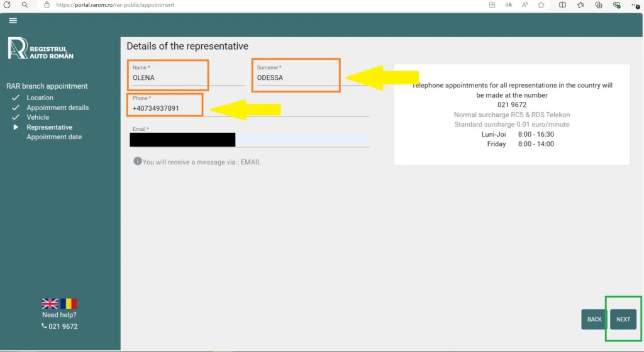Open the hamburger menu in the sidebar
The height and width of the screenshot is (352, 644).
13,21
